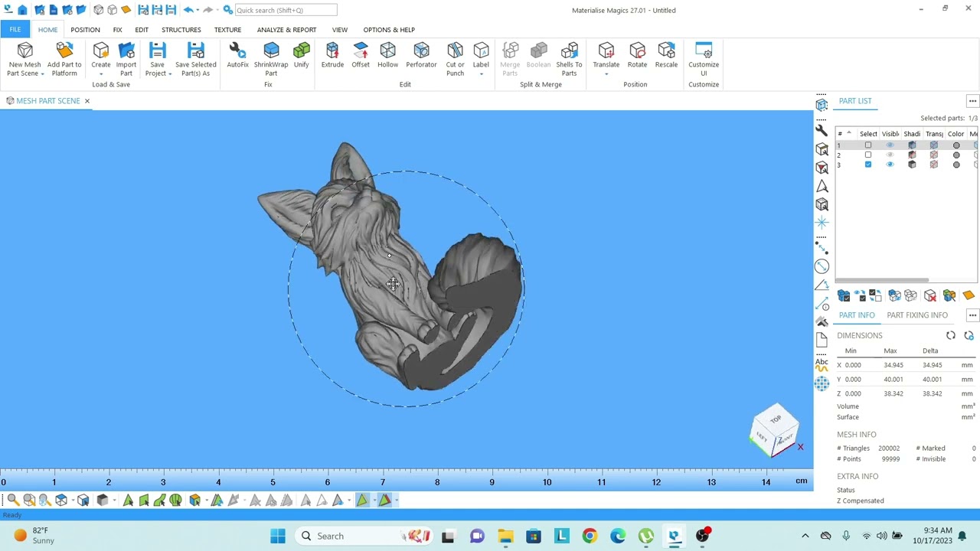Viewport: 980px width, 551px height.
Task: Click the Quick search field
Action: tap(286, 10)
